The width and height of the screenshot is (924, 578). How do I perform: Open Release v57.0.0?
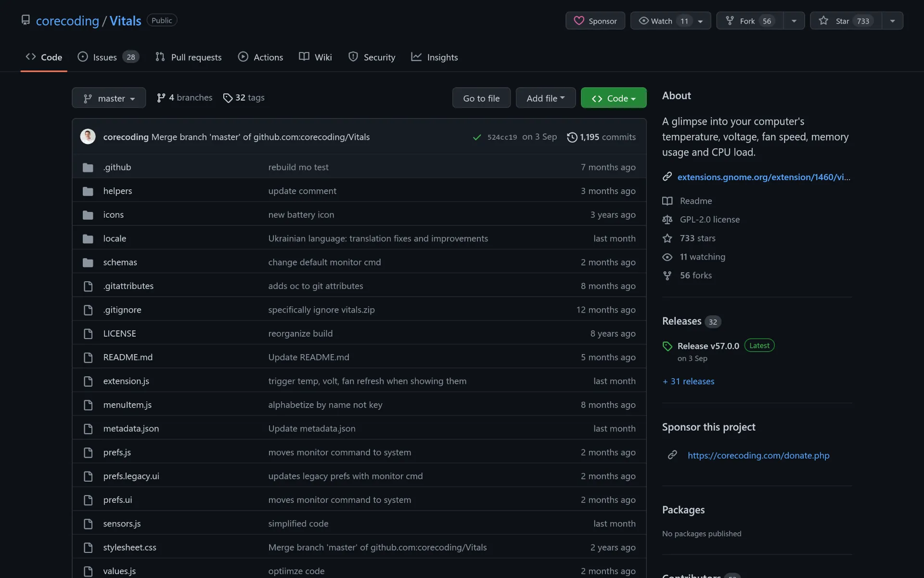click(708, 346)
